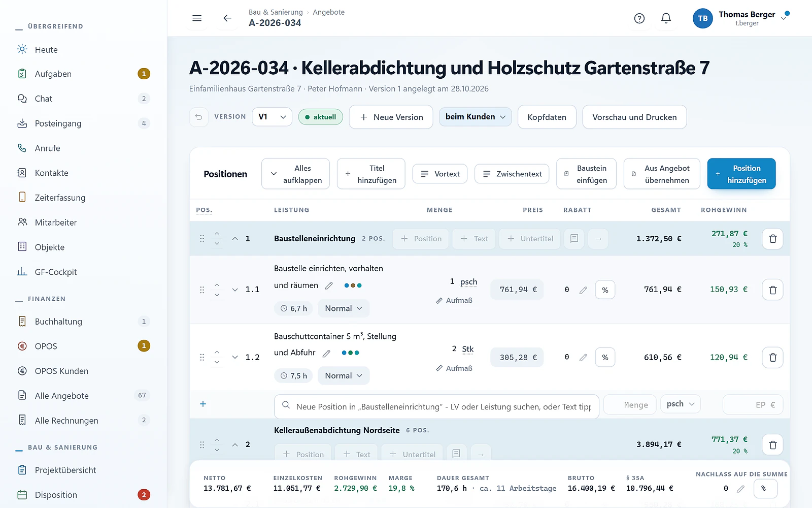
Task: Focus the Neue Position search field
Action: pos(436,406)
